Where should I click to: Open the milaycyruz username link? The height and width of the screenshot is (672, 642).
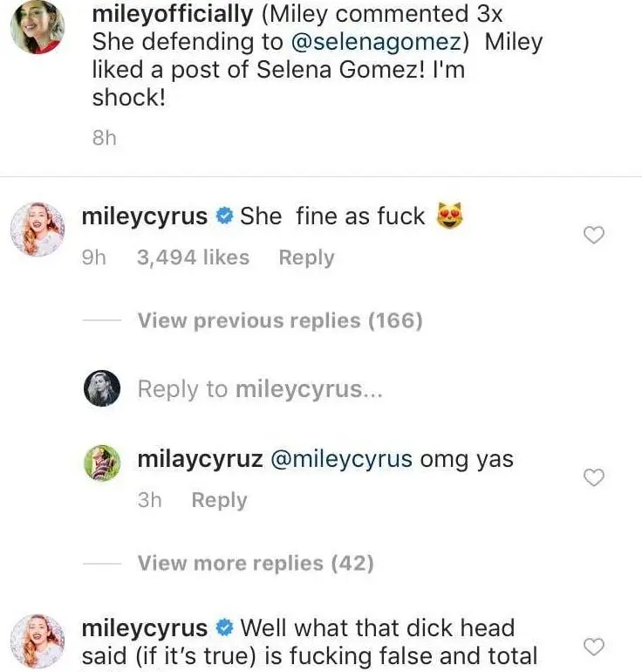click(200, 459)
